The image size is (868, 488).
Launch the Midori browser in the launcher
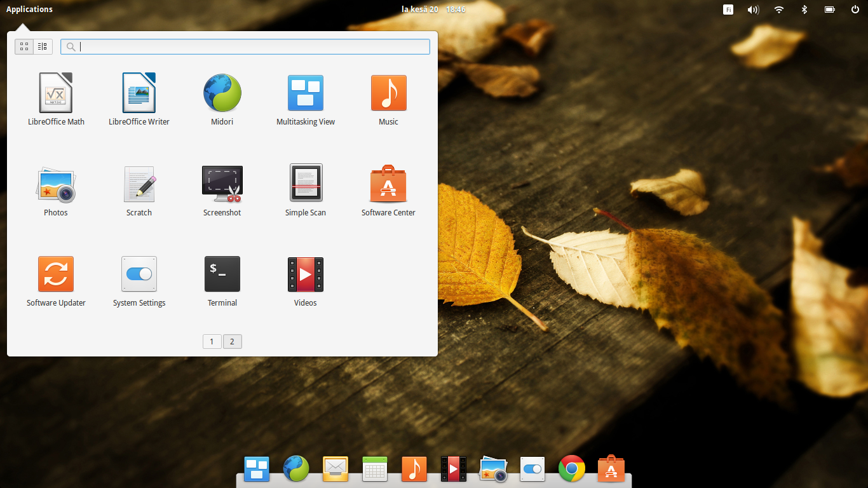(x=222, y=98)
